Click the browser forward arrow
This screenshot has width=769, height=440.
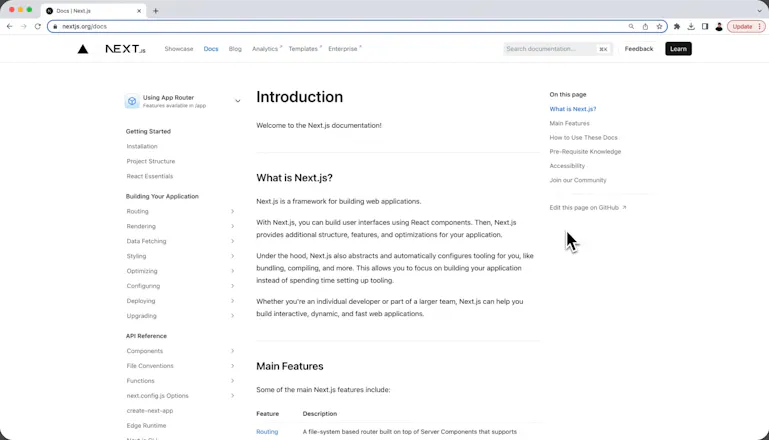coord(24,26)
